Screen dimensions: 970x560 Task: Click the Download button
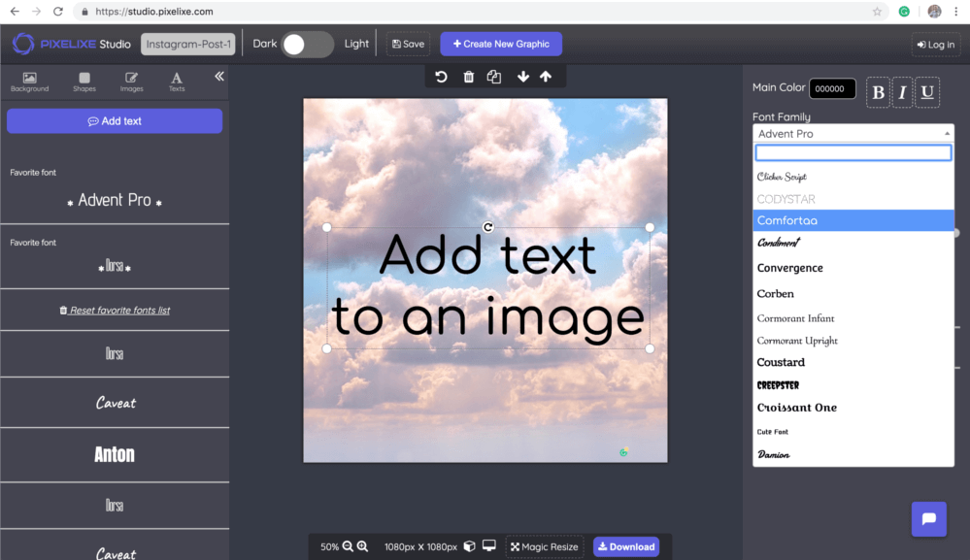(x=625, y=546)
